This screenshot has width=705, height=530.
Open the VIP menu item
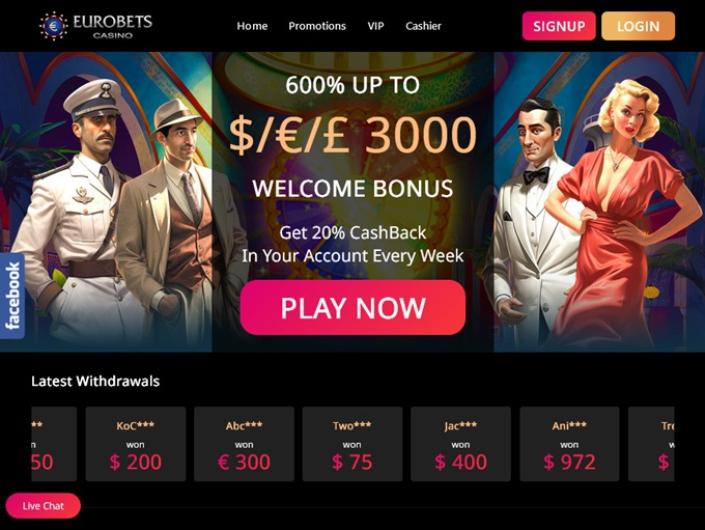click(x=376, y=26)
